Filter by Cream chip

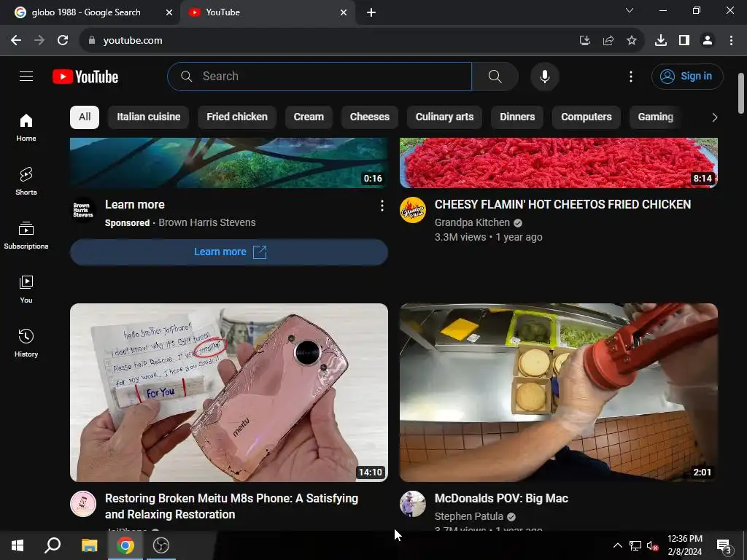[x=309, y=117]
